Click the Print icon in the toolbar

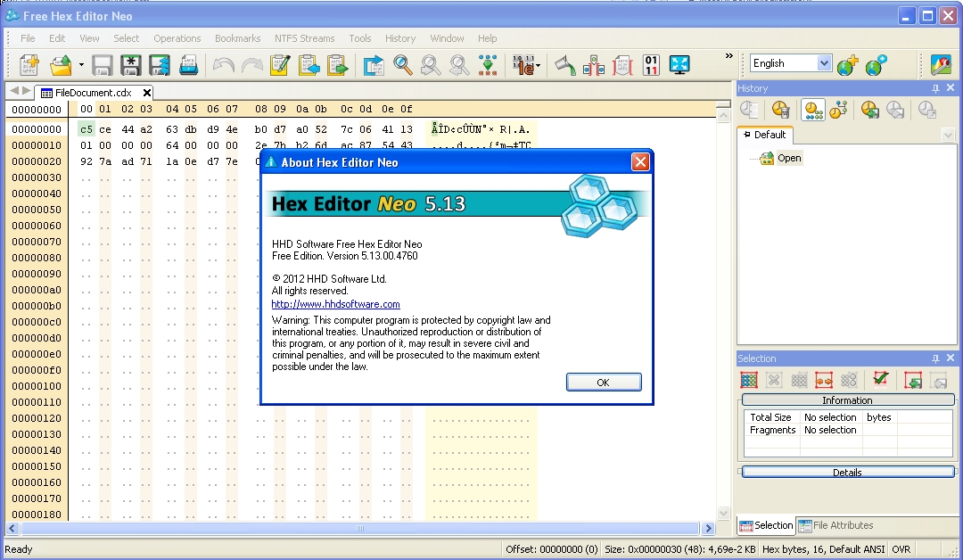coord(188,64)
